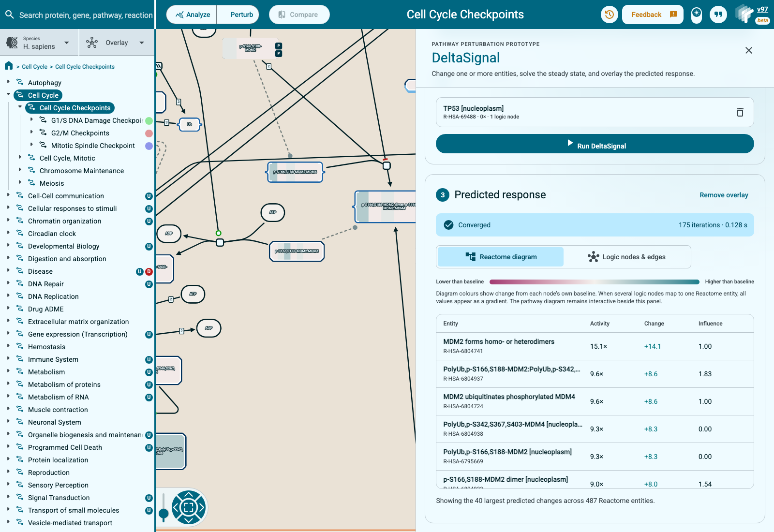Image resolution: width=774 pixels, height=532 pixels.
Task: Select the Analyze tab
Action: pyautogui.click(x=192, y=15)
